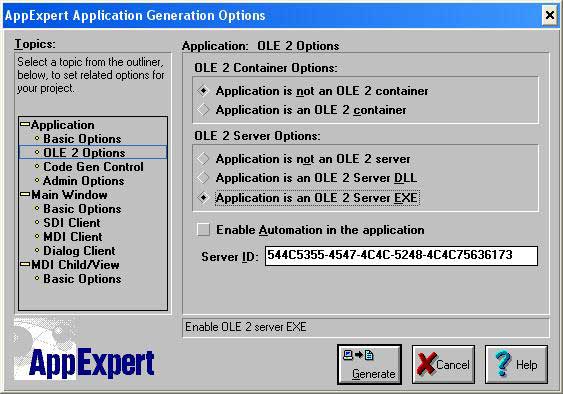Select 'Application is an OLE 2 container'

pos(302,110)
